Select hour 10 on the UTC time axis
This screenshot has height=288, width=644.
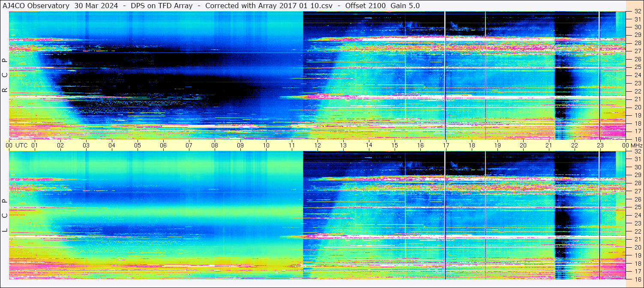click(x=266, y=145)
